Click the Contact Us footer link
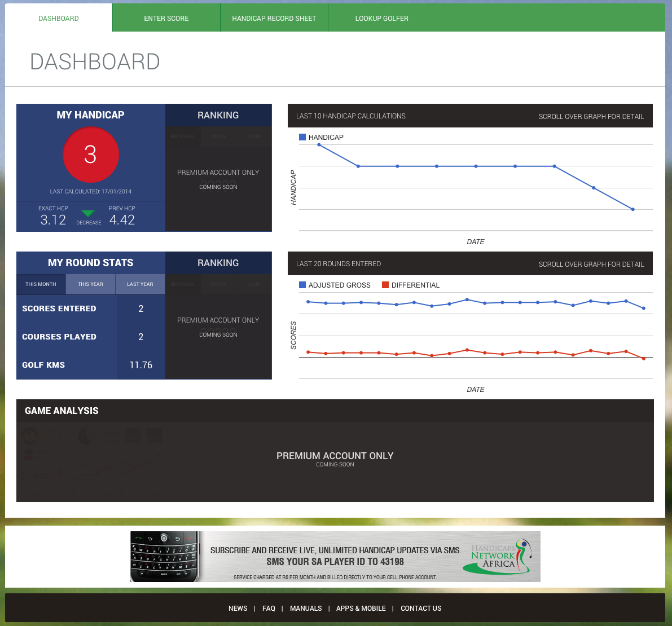 (421, 609)
